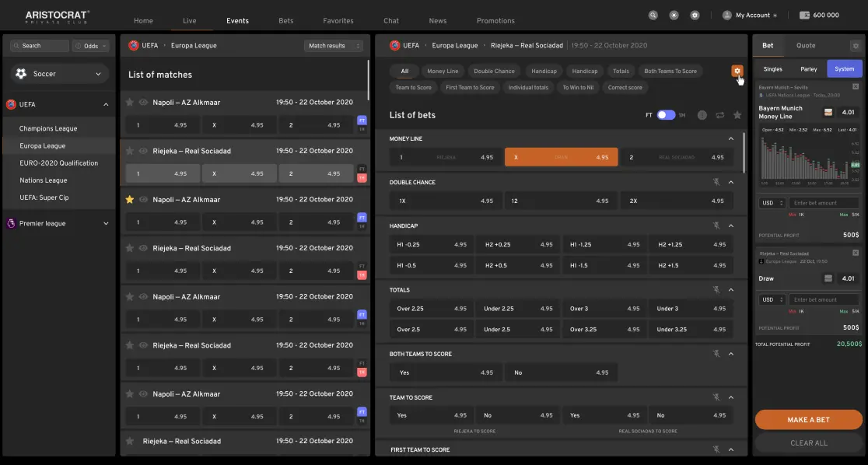Remove the Bayern Munich – Sevilla bet
868x465 pixels.
click(856, 87)
